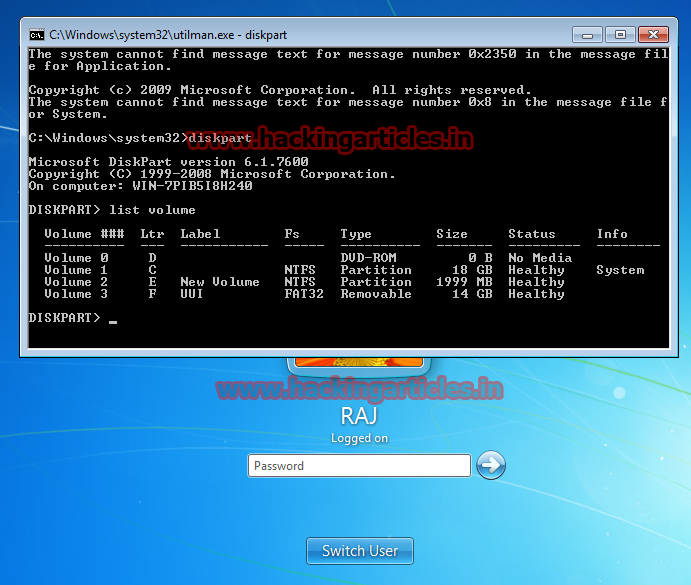Click the 'Fs' column header
The width and height of the screenshot is (691, 585).
point(292,234)
